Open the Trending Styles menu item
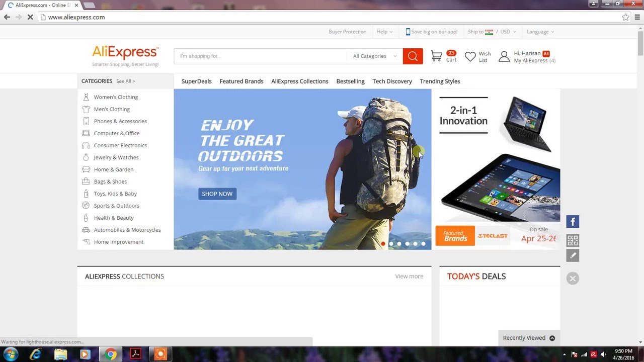Image resolution: width=644 pixels, height=362 pixels. coord(440,81)
